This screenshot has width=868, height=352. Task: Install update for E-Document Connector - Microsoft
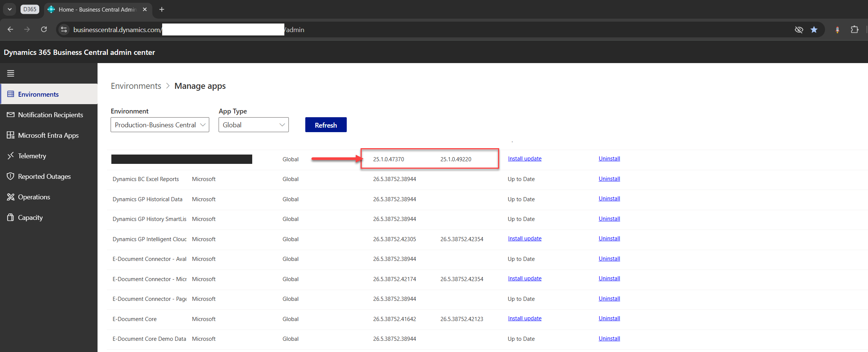point(525,278)
